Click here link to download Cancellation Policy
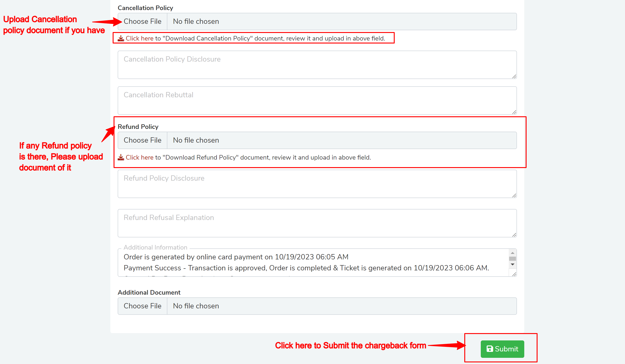625x364 pixels. click(x=139, y=38)
